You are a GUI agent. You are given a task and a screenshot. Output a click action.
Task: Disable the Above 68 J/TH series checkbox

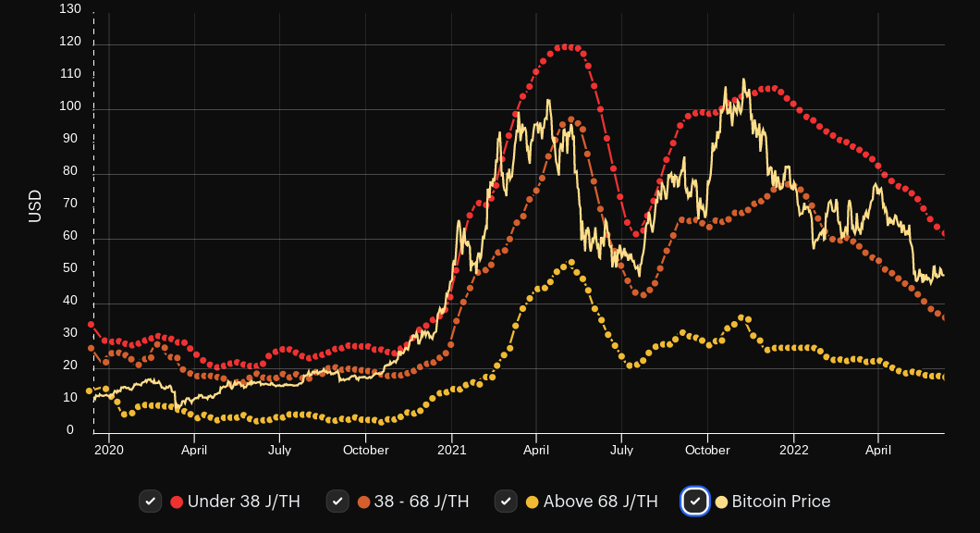(506, 502)
